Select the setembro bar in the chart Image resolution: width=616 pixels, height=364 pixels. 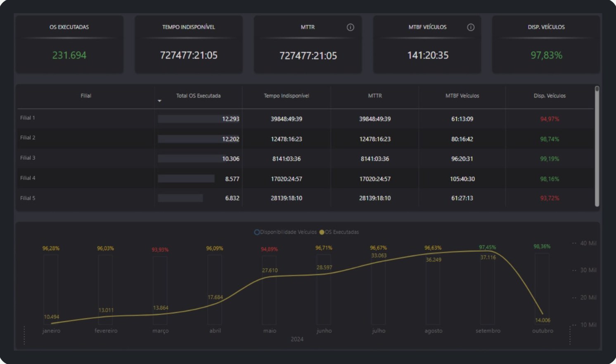[x=488, y=289]
